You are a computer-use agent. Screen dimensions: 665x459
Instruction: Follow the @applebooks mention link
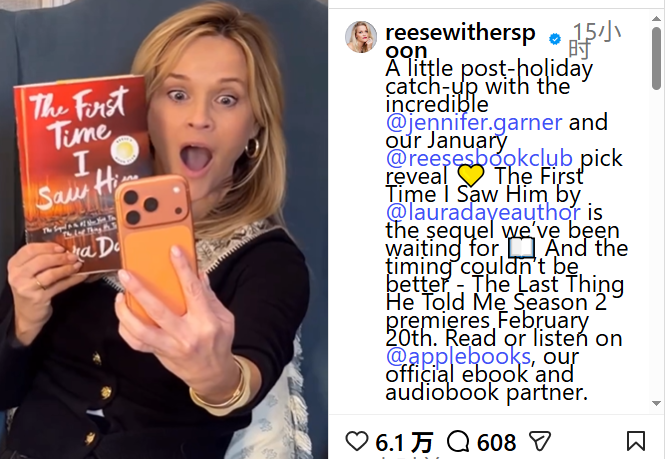tap(458, 356)
